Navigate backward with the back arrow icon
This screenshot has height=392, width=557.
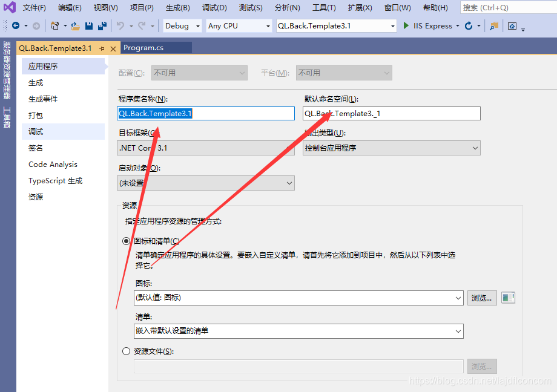coord(16,25)
